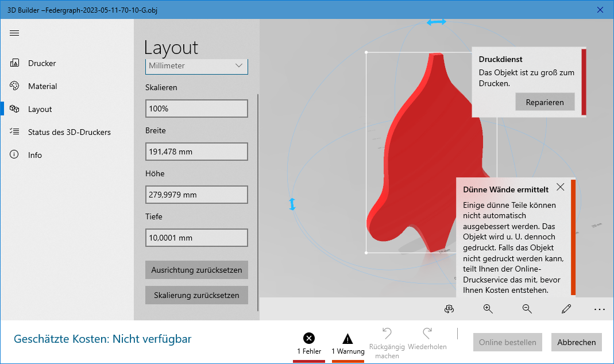This screenshot has width=614, height=364.
Task: Show the 1 Fehler error details
Action: tap(309, 343)
